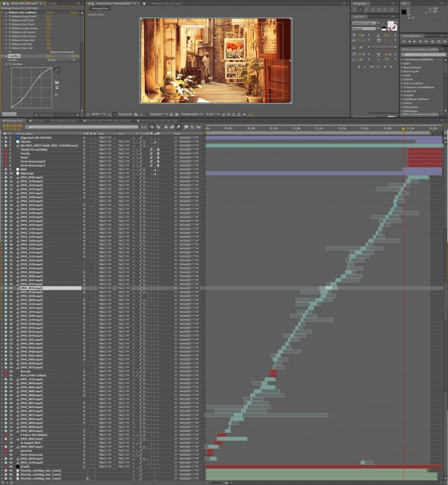Expand the Animations prédéfinies folder
The height and width of the screenshot is (485, 448).
point(402,59)
